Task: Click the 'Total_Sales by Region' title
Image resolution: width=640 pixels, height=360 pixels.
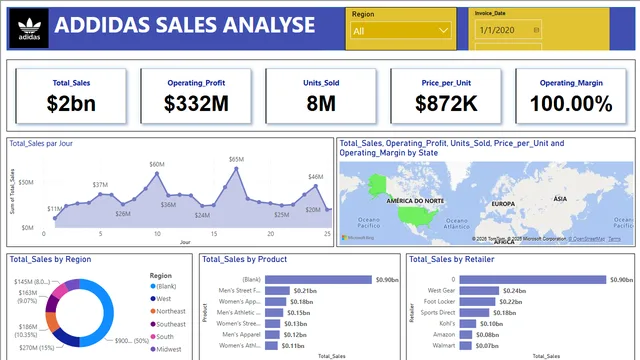Action: pos(50,259)
